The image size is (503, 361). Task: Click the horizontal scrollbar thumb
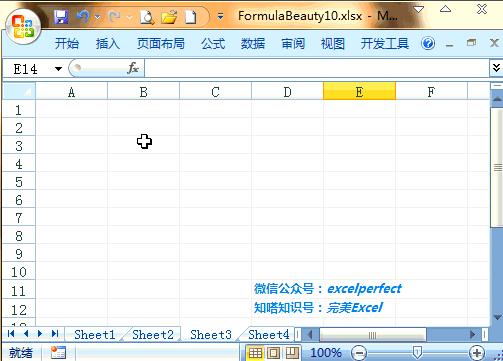[x=373, y=335]
